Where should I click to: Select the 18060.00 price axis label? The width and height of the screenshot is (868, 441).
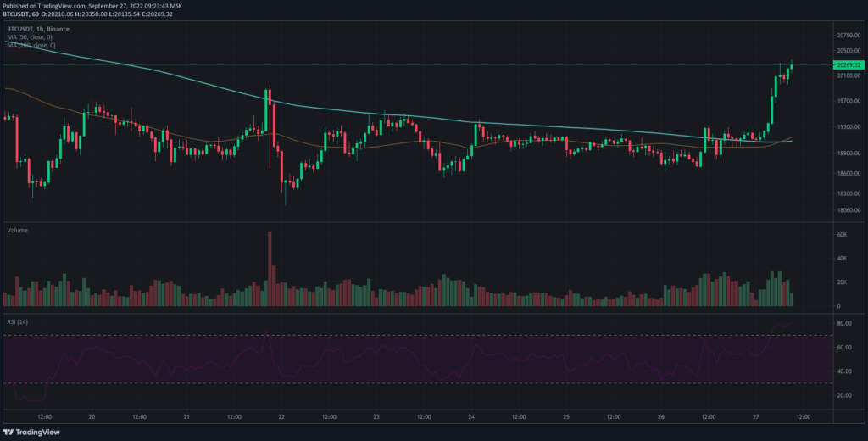(x=848, y=211)
